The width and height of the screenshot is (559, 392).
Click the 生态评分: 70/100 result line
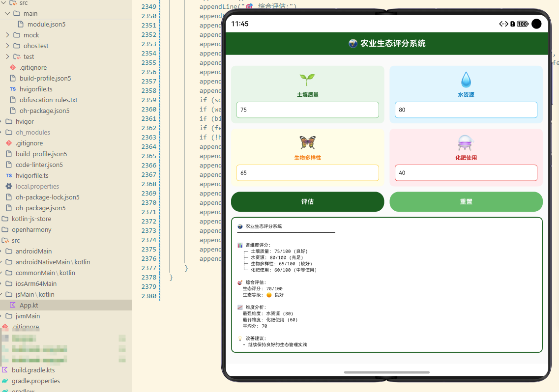(x=263, y=289)
